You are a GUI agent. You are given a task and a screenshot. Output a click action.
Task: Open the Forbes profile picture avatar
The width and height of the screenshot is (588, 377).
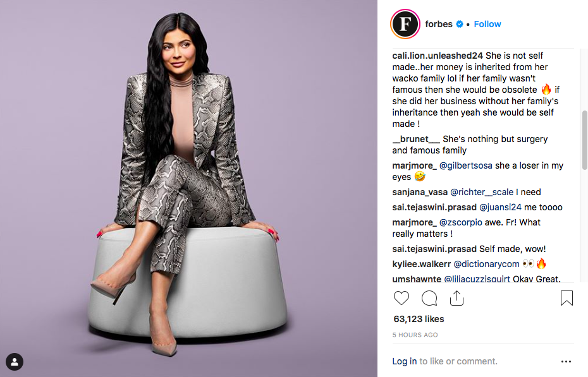405,24
